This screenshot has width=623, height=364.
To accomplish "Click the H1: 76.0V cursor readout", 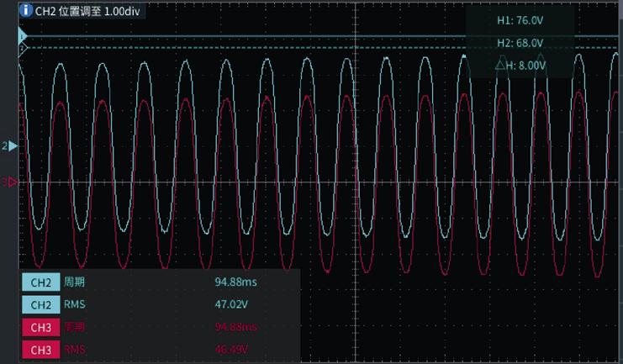I will (x=520, y=20).
